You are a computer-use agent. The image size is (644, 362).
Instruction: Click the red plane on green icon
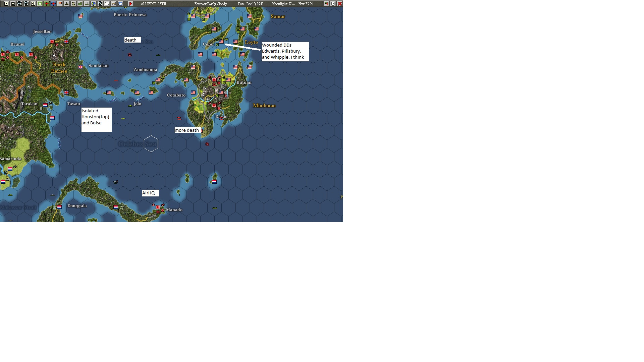(47, 4)
